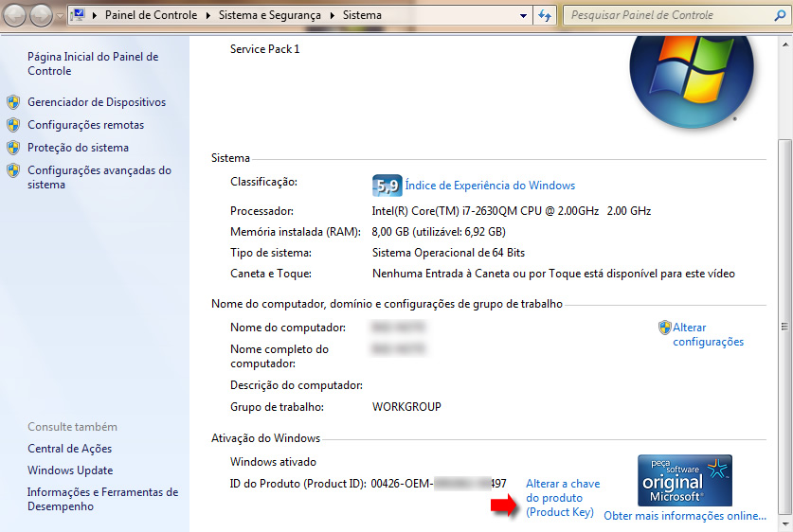The image size is (793, 532).
Task: Click the 5,9 experience score badge
Action: (x=387, y=186)
